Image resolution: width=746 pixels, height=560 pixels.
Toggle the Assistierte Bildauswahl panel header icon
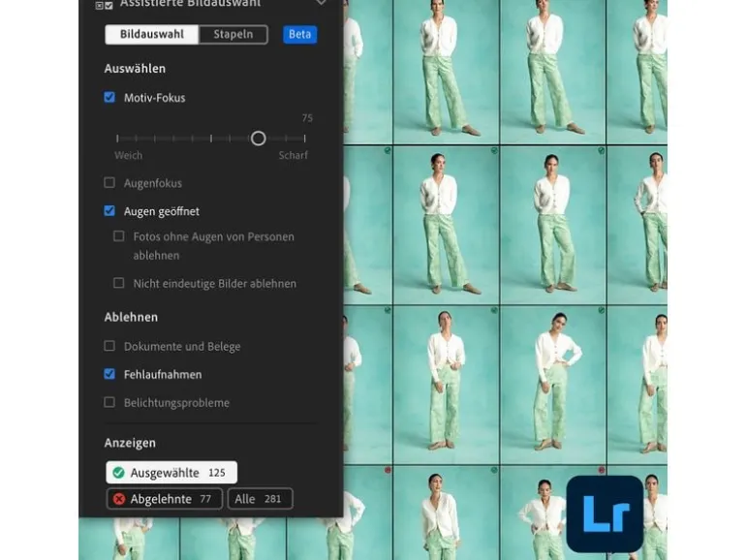point(105,5)
